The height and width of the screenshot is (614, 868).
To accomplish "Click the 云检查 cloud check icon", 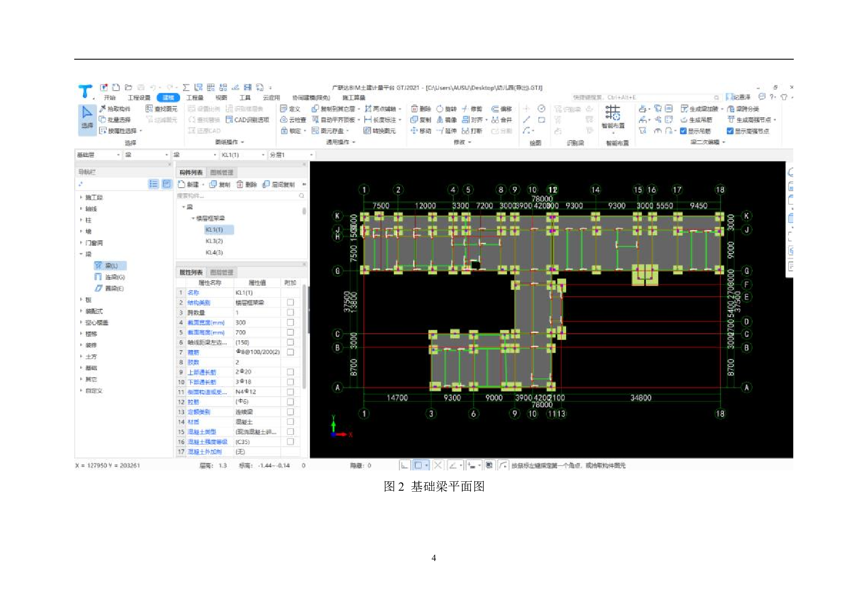I will coord(284,120).
